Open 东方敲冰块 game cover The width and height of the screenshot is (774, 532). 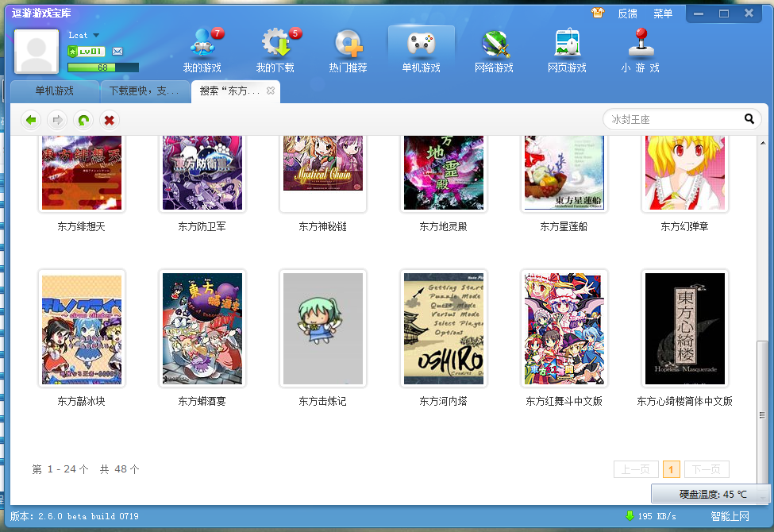(82, 329)
